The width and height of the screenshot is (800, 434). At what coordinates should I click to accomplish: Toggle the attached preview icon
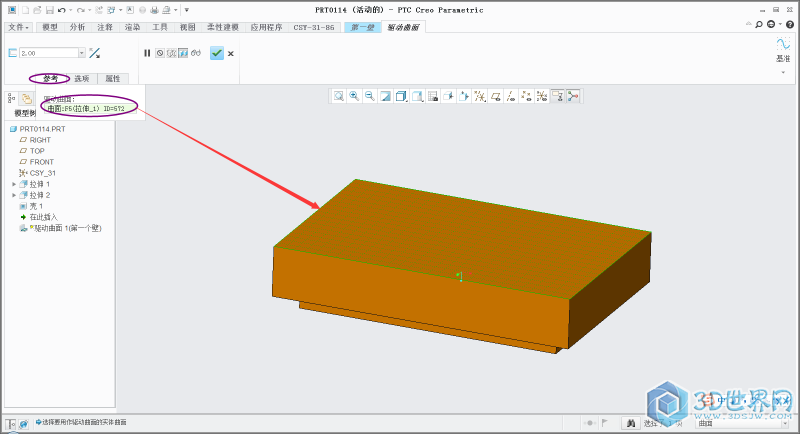(183, 53)
